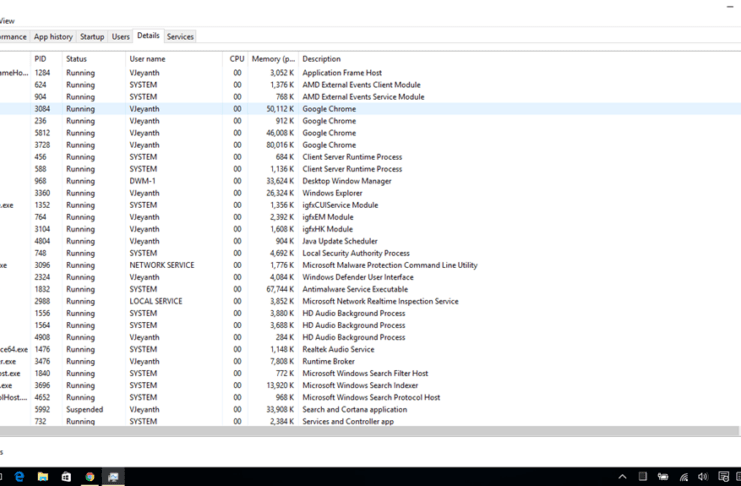
Task: Click the horizontal scrollbar below the process list
Action: 369,431
